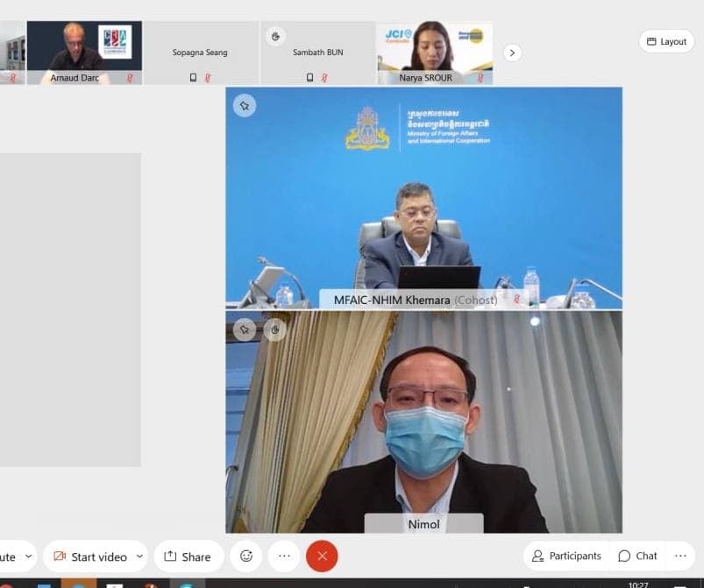Click raised hand icon on Nimol's video
704x588 pixels.
pos(274,329)
